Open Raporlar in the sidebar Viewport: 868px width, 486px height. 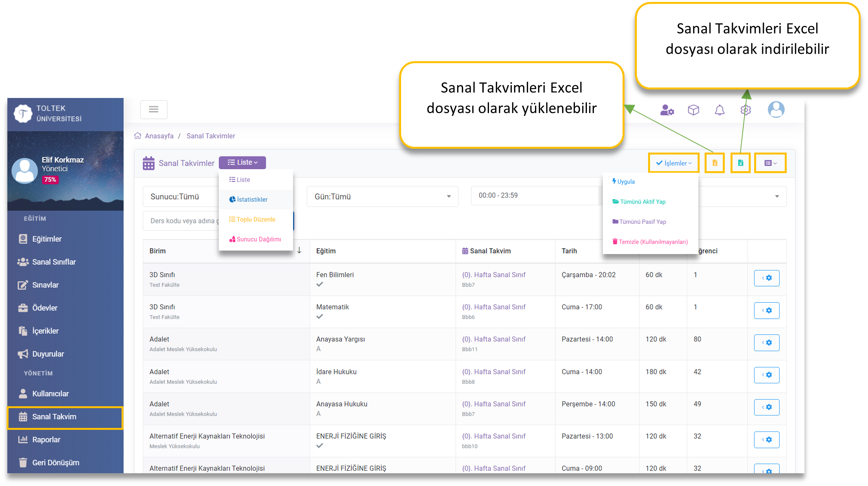pyautogui.click(x=46, y=440)
